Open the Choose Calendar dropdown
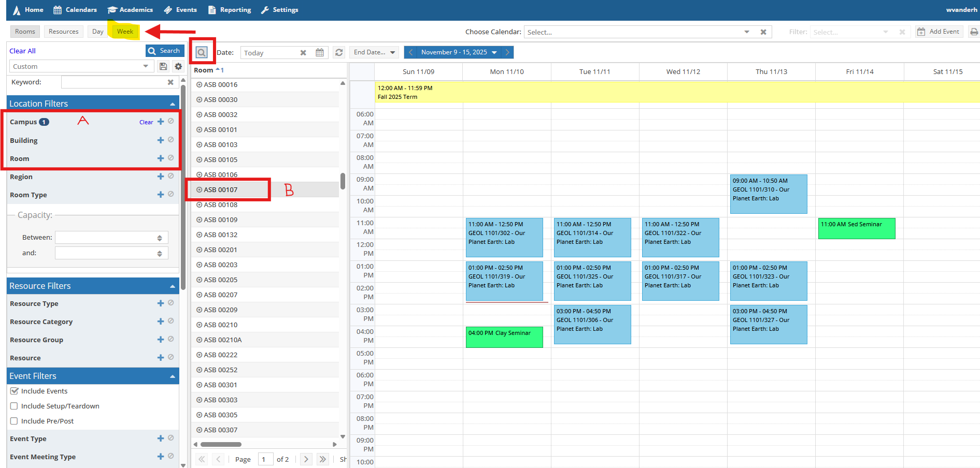This screenshot has height=468, width=980. pyautogui.click(x=746, y=32)
